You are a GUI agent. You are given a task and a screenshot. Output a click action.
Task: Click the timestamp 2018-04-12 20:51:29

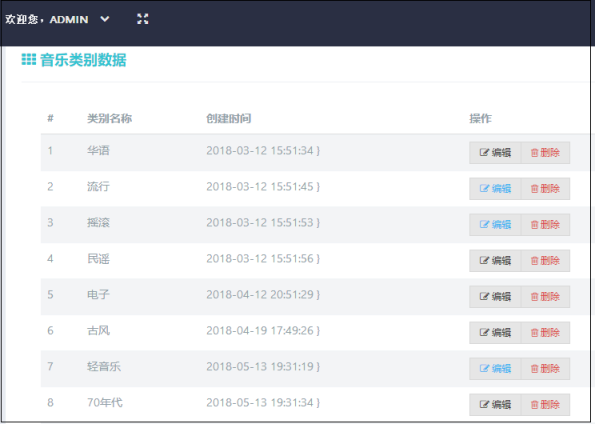[260, 294]
